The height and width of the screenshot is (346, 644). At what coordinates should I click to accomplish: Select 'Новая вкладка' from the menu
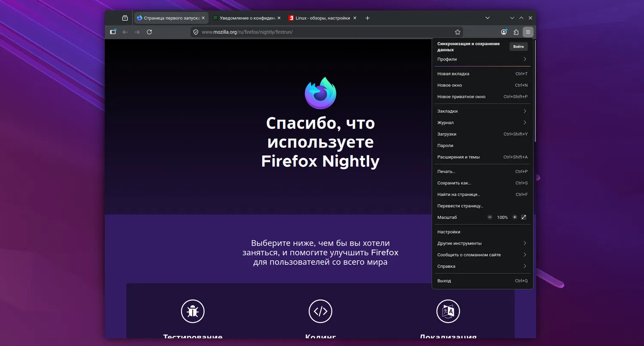[483, 74]
